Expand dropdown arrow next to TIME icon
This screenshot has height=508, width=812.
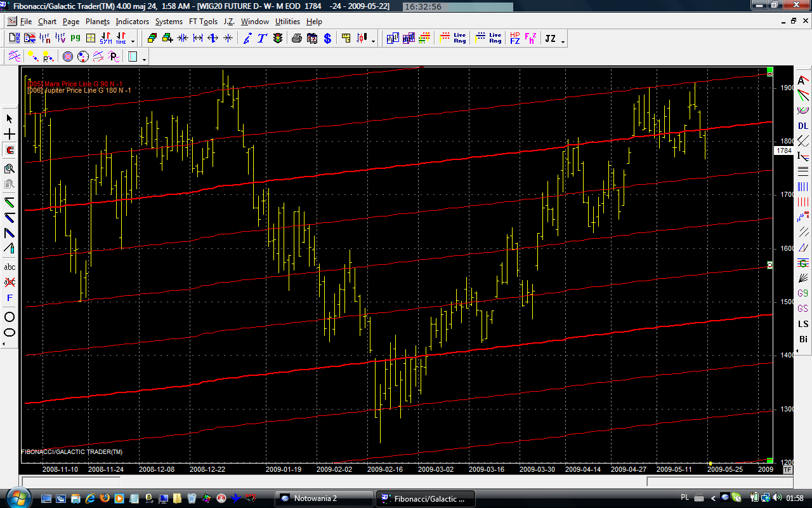(x=132, y=41)
